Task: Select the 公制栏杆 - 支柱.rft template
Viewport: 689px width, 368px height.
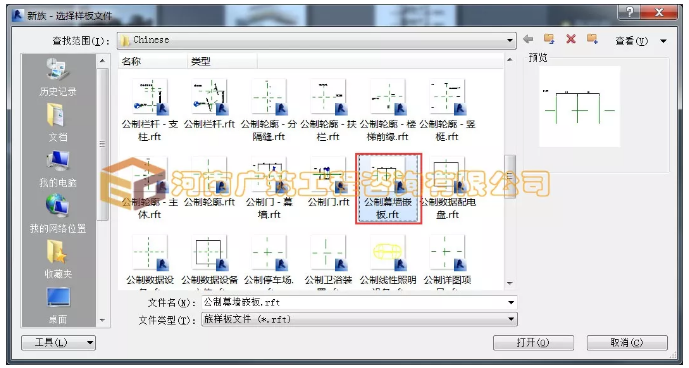Action: (150, 110)
